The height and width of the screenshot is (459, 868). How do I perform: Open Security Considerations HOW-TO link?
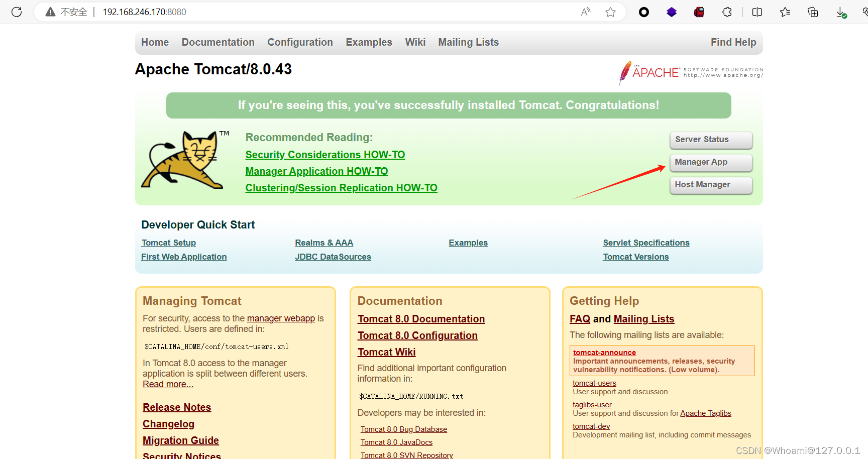coord(325,155)
